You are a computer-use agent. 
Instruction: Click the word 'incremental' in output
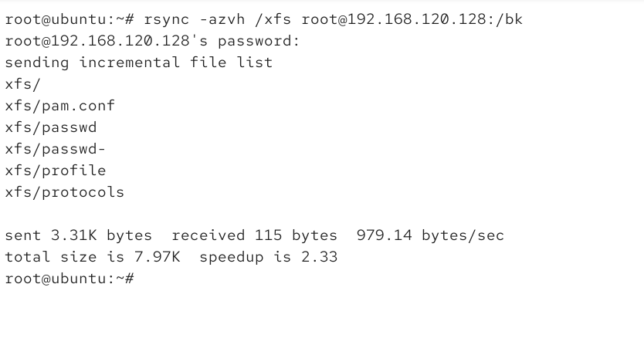130,63
